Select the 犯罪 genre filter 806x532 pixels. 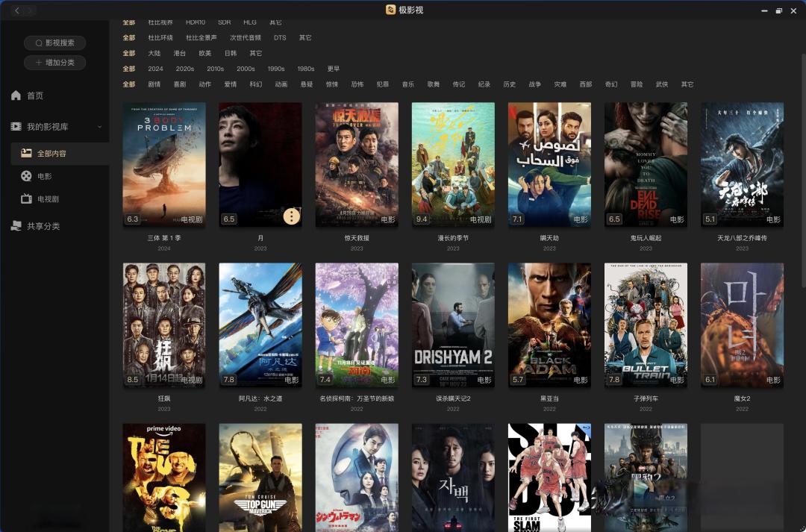click(x=383, y=84)
